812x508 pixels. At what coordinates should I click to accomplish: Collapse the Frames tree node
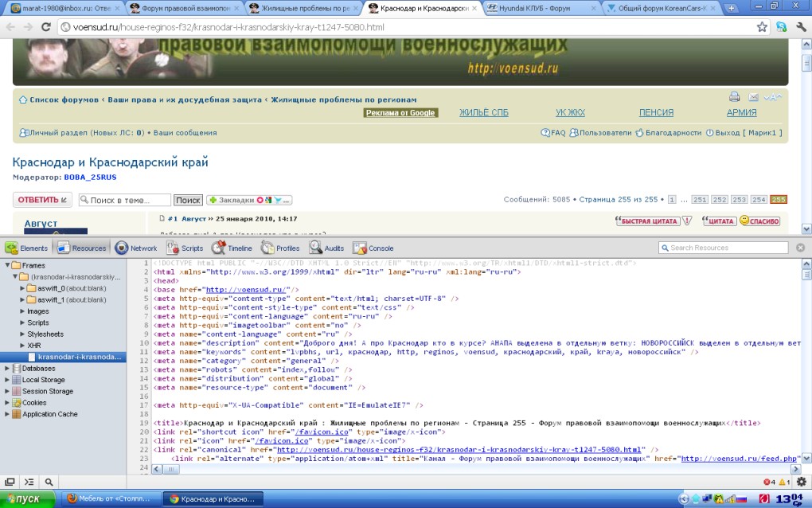click(x=7, y=265)
